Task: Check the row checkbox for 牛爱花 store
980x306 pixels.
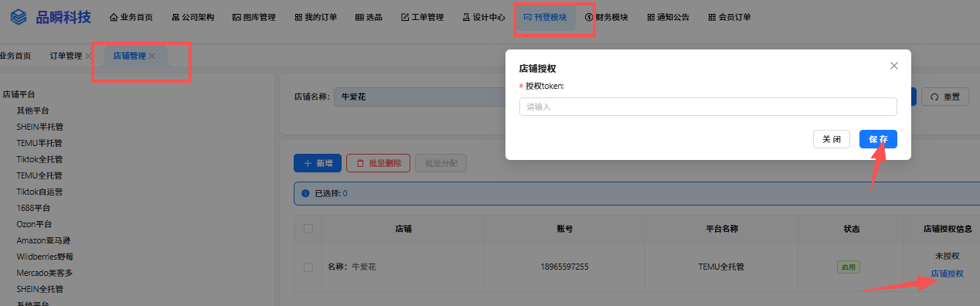Action: click(x=308, y=267)
